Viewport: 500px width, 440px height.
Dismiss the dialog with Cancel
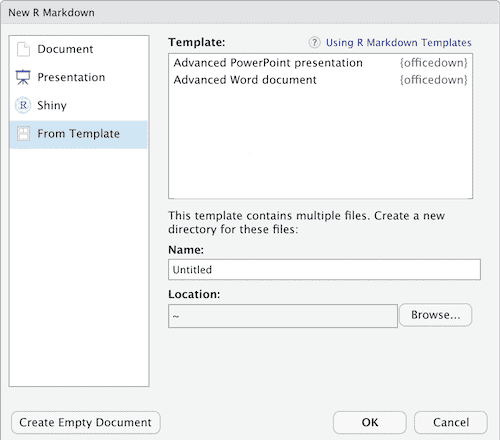(451, 423)
